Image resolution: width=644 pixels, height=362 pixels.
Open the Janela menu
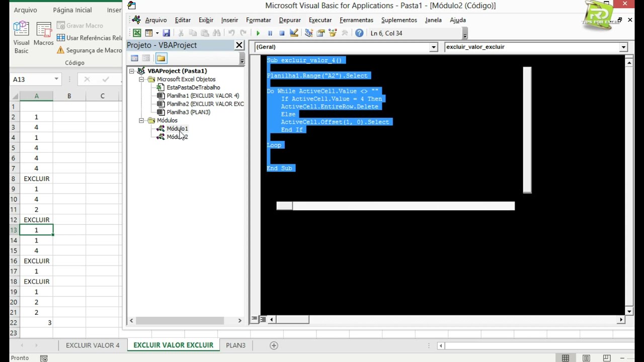tap(433, 20)
